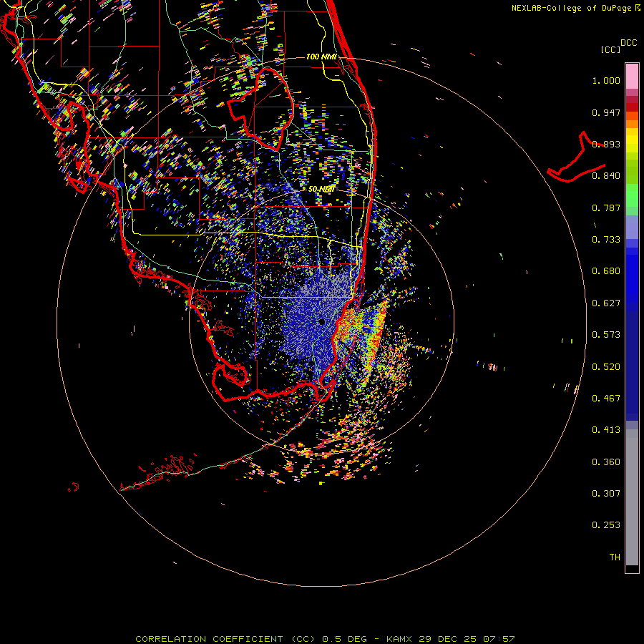Viewport: 644px width, 644px height.
Task: Pick the dark navy segment of the color bar
Action: 632,366
